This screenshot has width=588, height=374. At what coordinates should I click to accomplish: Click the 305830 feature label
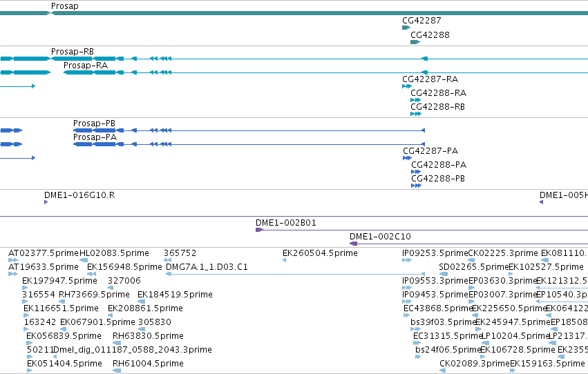pyautogui.click(x=155, y=322)
